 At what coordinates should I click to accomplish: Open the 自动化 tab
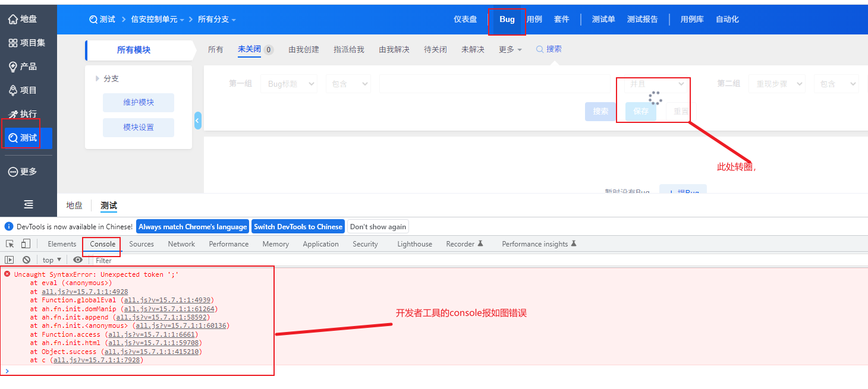click(727, 19)
